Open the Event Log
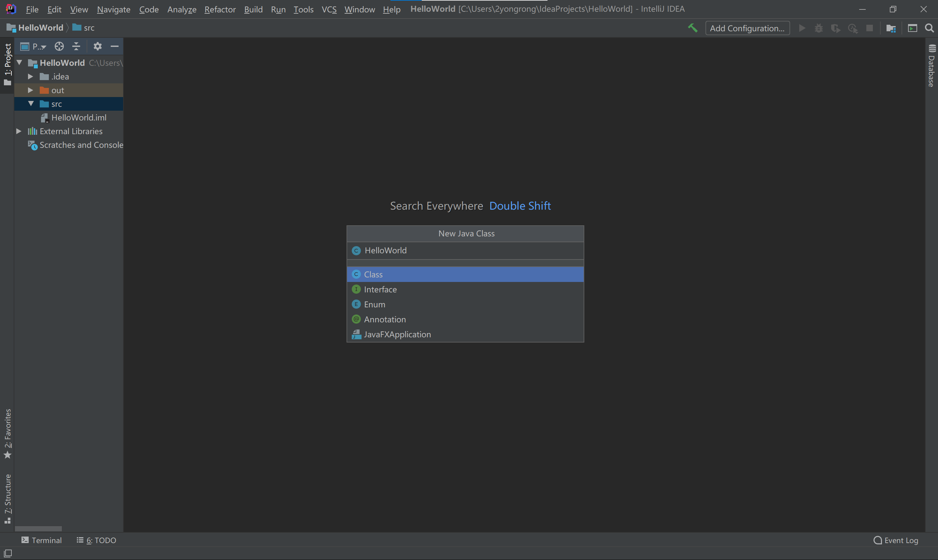The width and height of the screenshot is (938, 560). point(896,540)
